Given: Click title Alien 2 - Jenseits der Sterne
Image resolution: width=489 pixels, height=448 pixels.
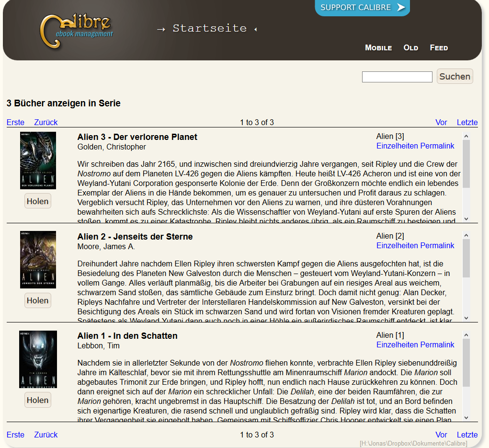Looking at the screenshot, I should tap(135, 237).
